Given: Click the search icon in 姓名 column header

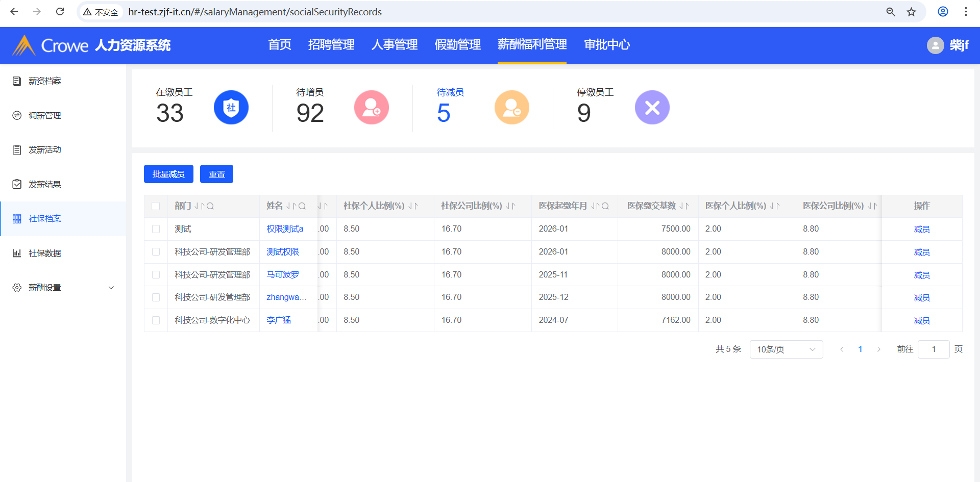Looking at the screenshot, I should (302, 206).
